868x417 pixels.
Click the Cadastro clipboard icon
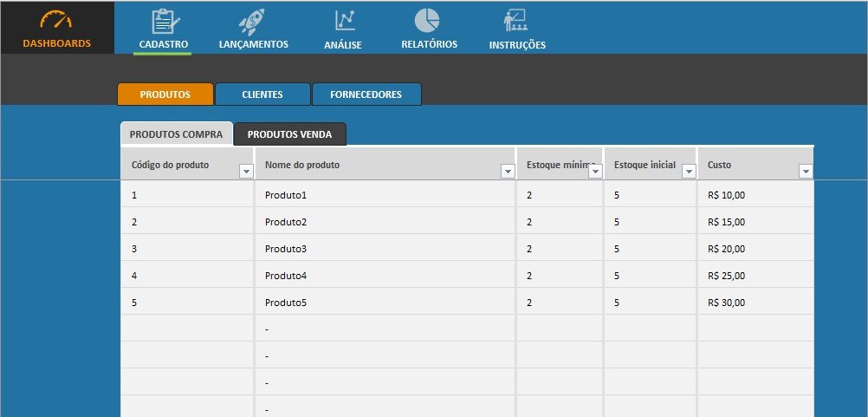[165, 21]
